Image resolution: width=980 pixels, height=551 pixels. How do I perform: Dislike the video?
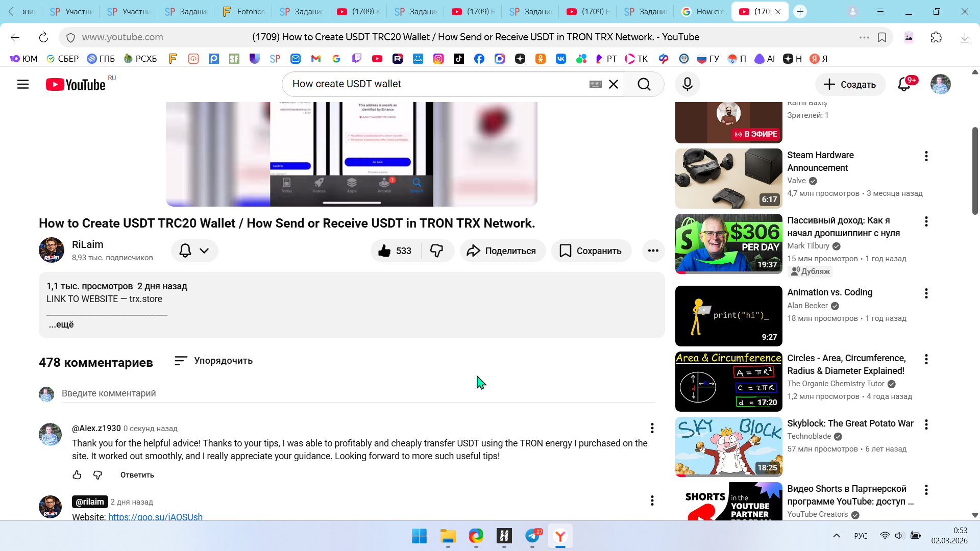(437, 251)
